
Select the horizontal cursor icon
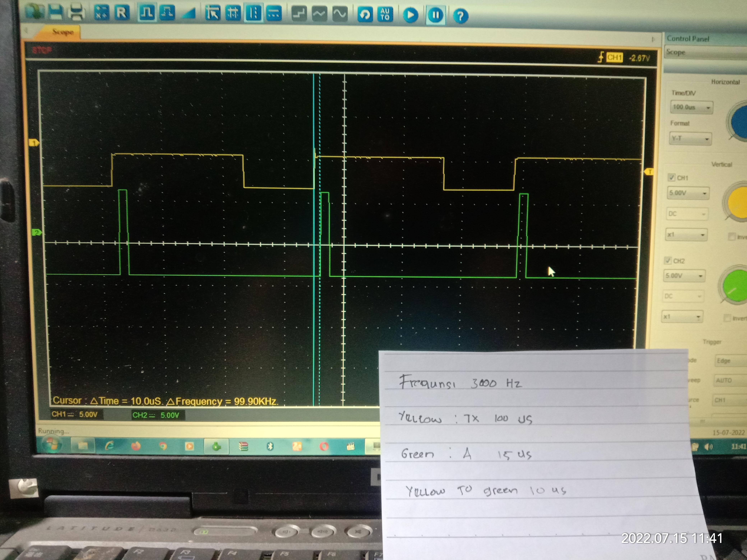[x=274, y=13]
